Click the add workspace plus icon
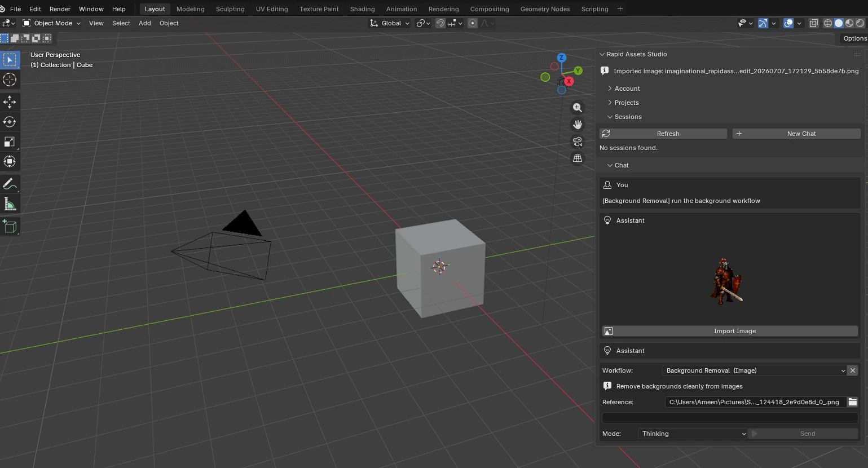The height and width of the screenshot is (468, 868). (620, 9)
